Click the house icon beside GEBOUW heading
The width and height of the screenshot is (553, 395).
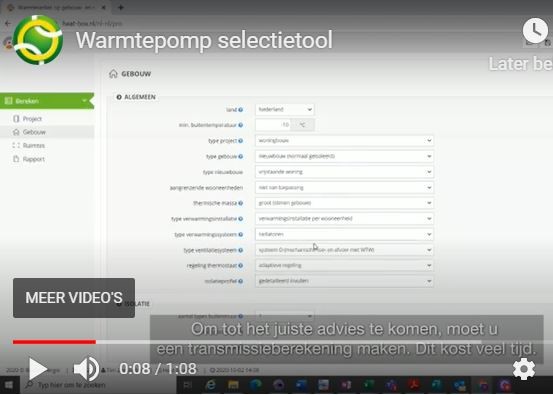113,74
